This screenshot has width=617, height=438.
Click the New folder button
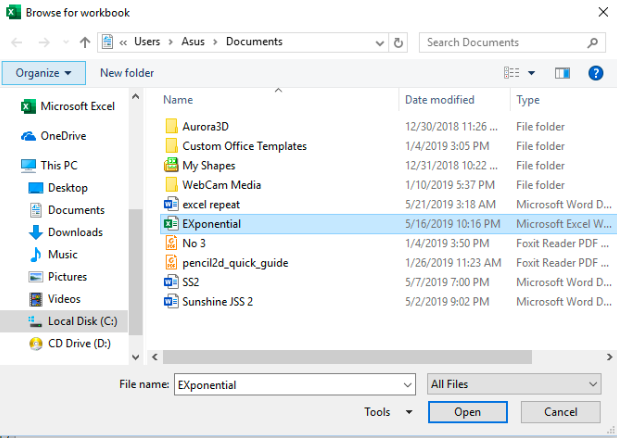(x=127, y=73)
